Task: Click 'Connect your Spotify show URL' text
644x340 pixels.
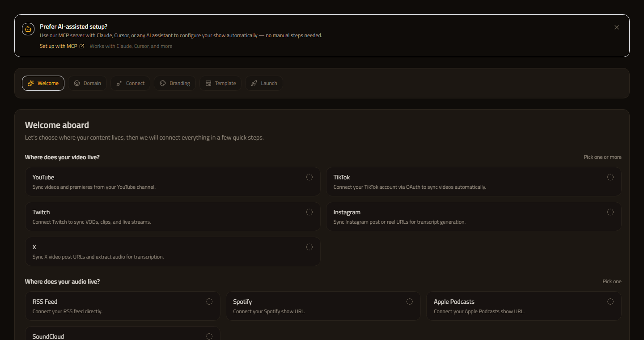Action: 269,311
